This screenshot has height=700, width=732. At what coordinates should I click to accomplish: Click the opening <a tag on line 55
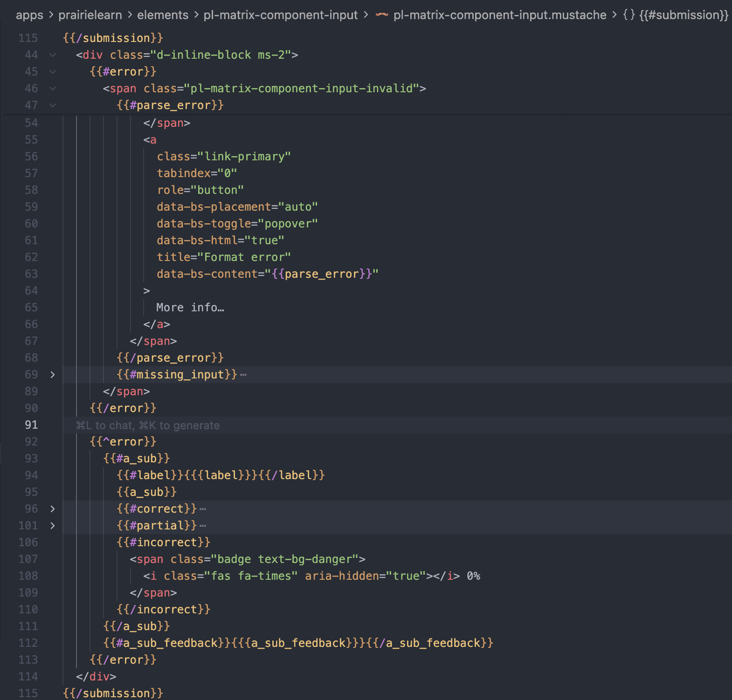click(150, 140)
